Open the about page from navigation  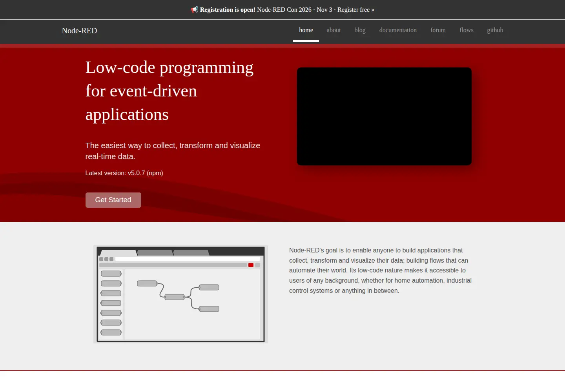(x=334, y=30)
